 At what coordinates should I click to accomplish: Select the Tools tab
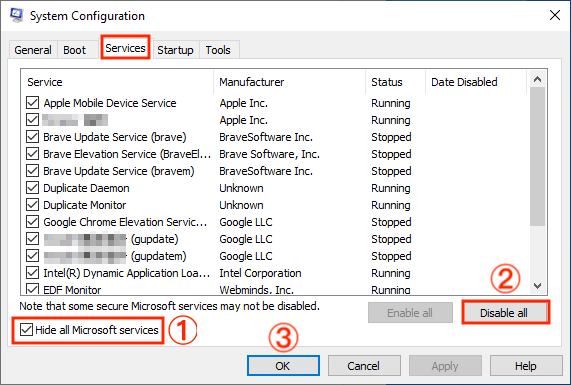[218, 50]
